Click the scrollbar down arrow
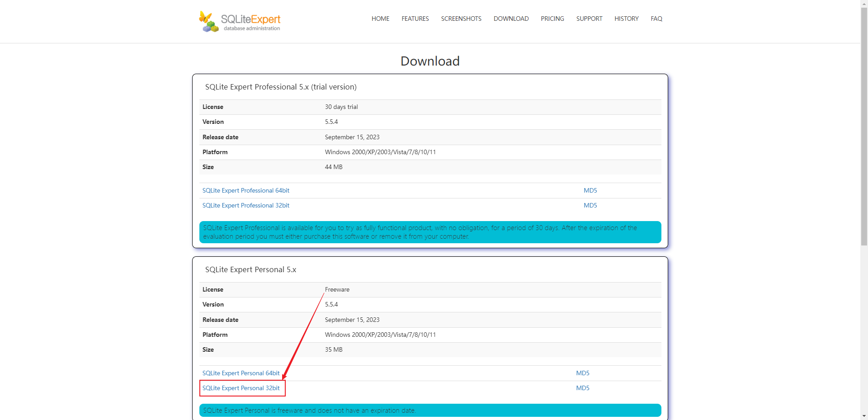The height and width of the screenshot is (420, 868). click(x=864, y=416)
